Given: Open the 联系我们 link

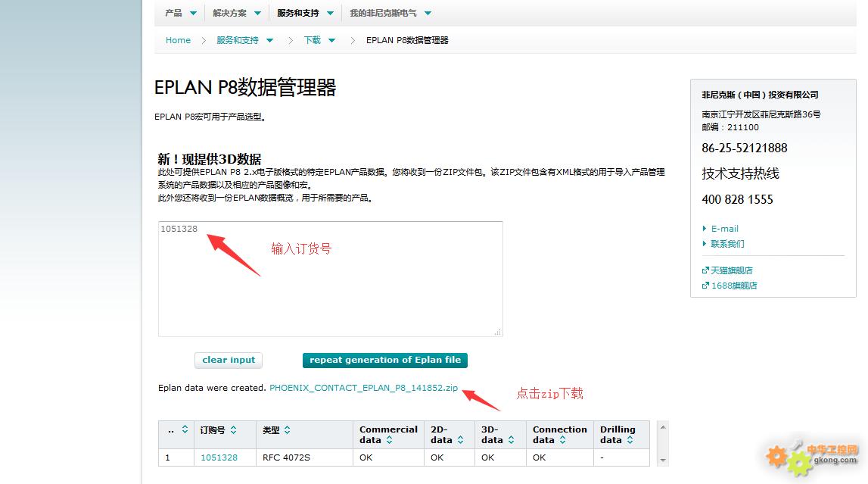Looking at the screenshot, I should (727, 244).
